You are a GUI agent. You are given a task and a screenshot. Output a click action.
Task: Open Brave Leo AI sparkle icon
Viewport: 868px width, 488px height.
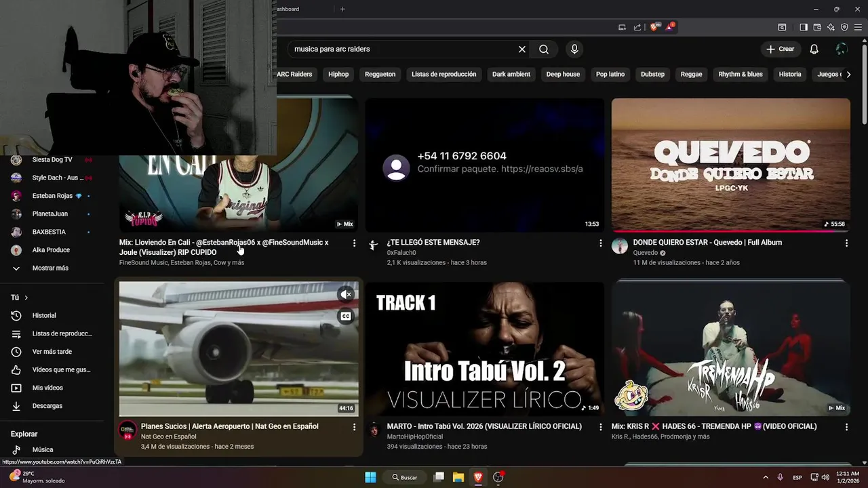[x=831, y=27]
